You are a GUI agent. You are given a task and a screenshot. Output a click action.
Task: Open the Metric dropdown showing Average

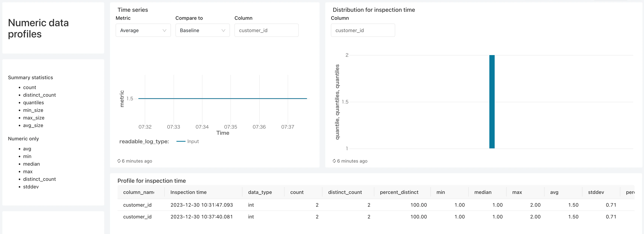click(x=143, y=30)
